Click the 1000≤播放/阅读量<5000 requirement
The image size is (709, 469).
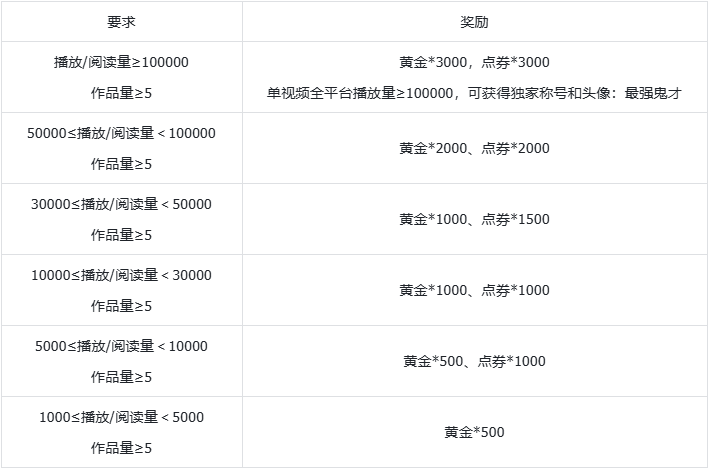(121, 417)
